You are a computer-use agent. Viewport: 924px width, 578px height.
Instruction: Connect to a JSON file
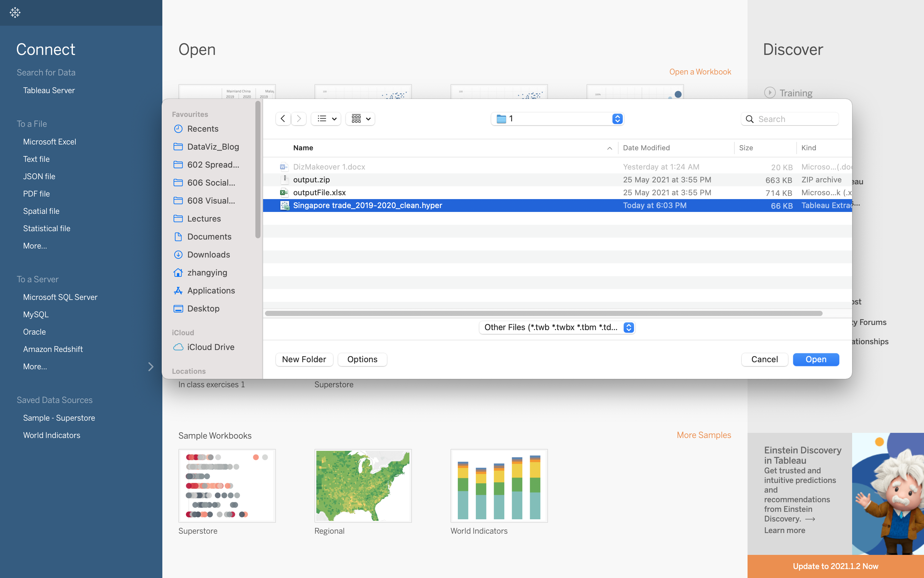tap(39, 177)
